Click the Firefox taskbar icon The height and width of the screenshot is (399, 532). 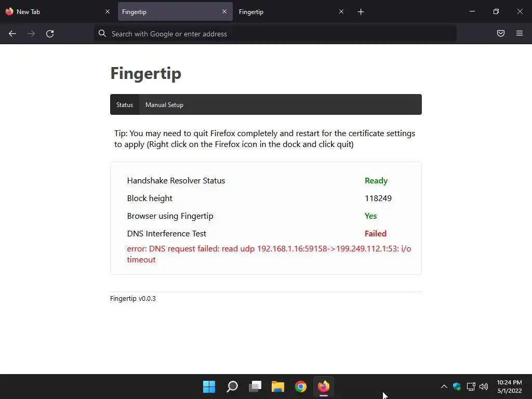(323, 387)
